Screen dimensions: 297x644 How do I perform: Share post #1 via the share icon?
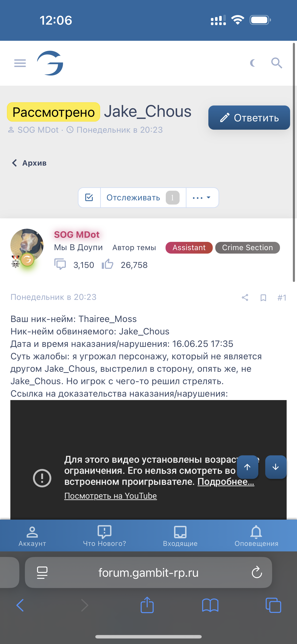tap(245, 298)
